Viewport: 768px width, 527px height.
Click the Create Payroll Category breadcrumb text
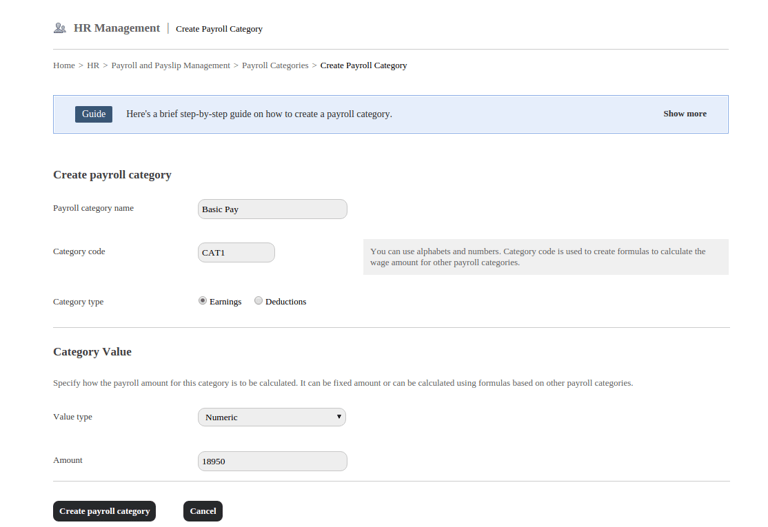coord(363,65)
